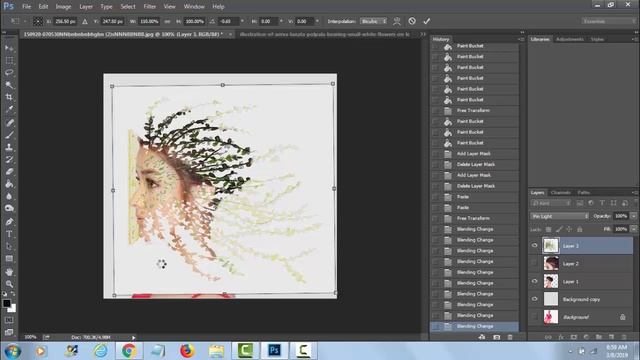Select the Blur tool
This screenshot has height=360, width=640.
(9, 196)
